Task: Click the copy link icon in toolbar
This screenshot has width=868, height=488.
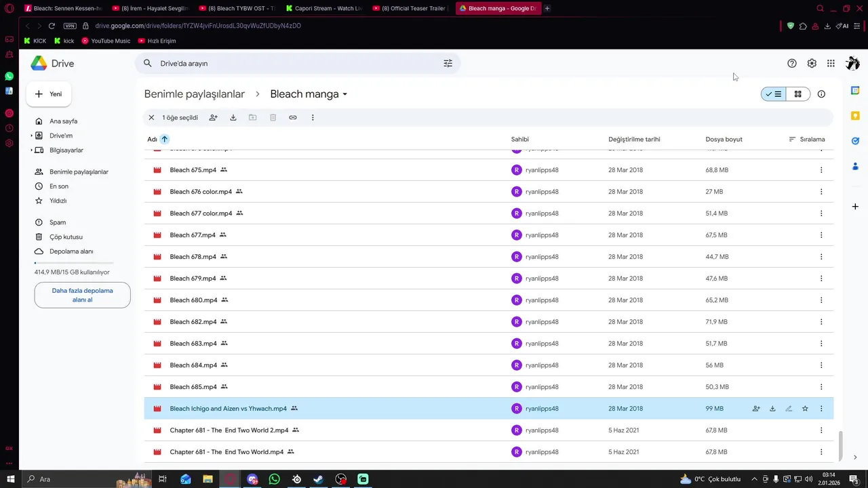Action: (x=293, y=117)
